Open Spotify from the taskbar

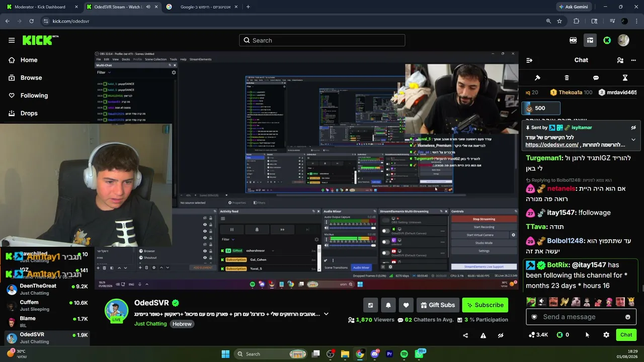tap(405, 354)
